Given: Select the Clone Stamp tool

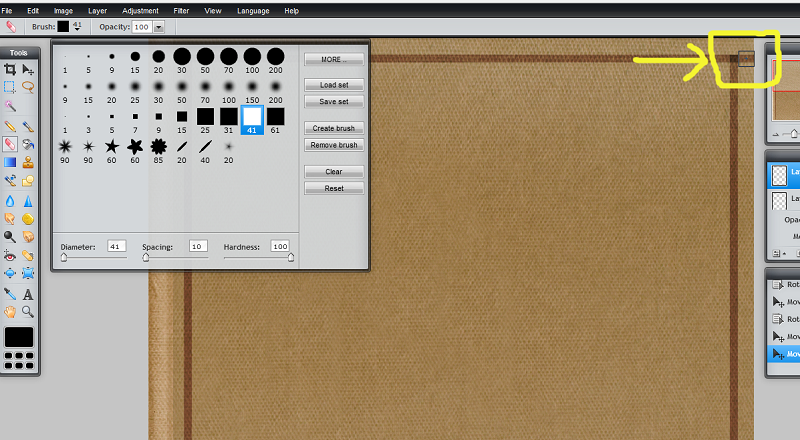Looking at the screenshot, I should (x=28, y=162).
